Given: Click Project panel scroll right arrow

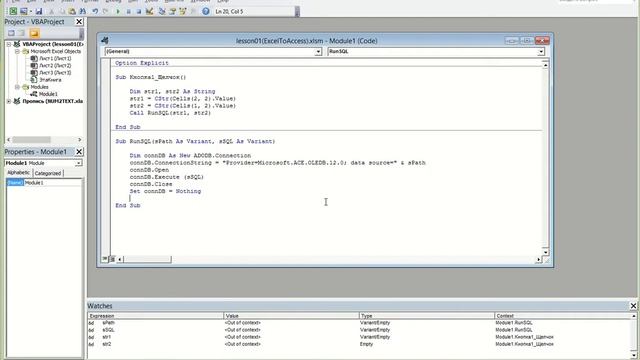Looking at the screenshot, I should point(79,140).
